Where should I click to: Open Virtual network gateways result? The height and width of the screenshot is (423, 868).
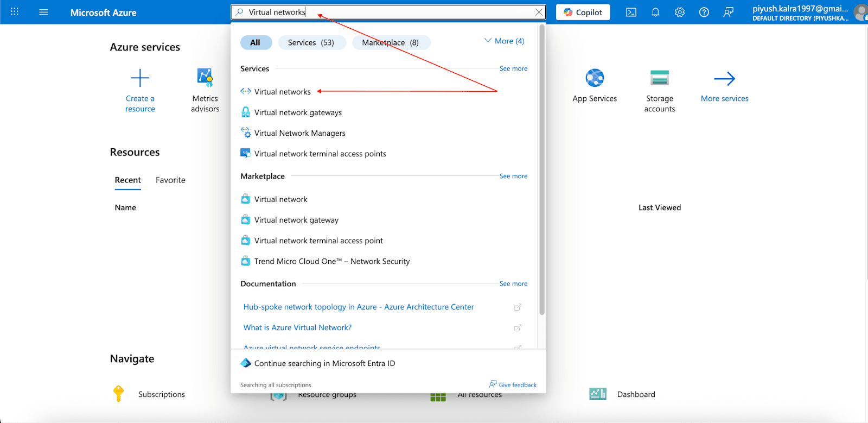tap(298, 112)
